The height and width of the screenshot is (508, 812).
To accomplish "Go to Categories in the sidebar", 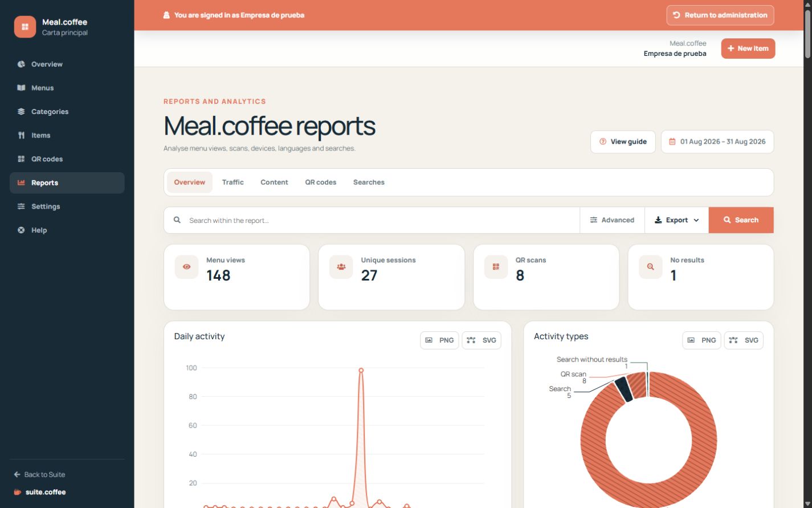I will click(67, 112).
